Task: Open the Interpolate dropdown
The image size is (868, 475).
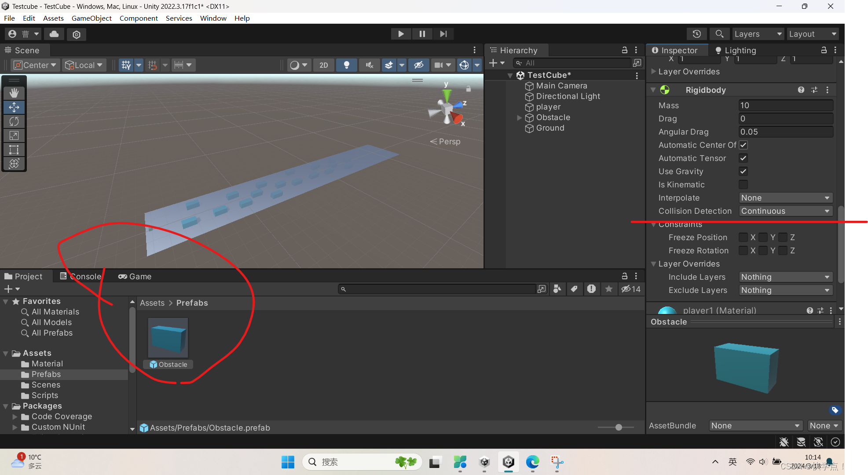Action: click(x=785, y=198)
